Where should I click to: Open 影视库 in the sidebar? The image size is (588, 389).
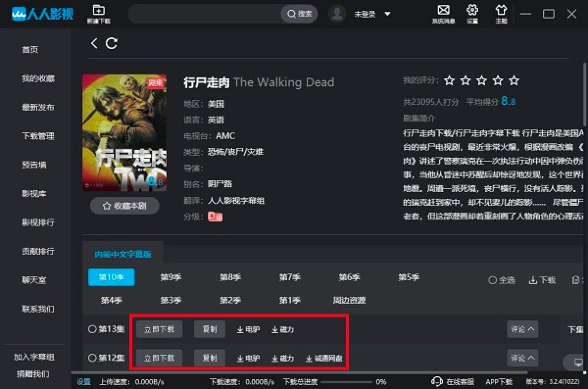[x=34, y=194]
